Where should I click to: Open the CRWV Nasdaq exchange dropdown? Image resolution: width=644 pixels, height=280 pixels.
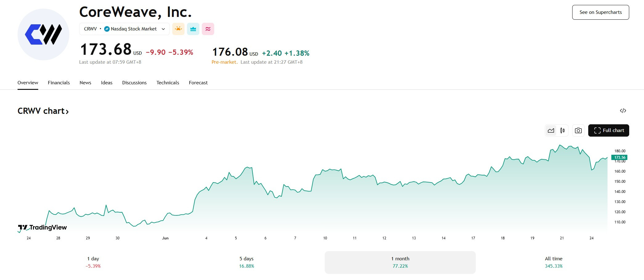coord(124,29)
